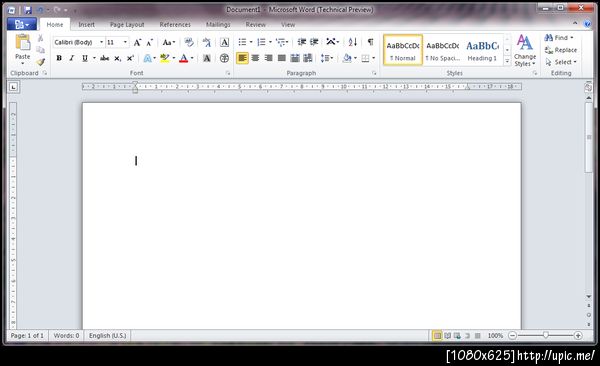Open the Page Layout ribbon tab

point(127,25)
